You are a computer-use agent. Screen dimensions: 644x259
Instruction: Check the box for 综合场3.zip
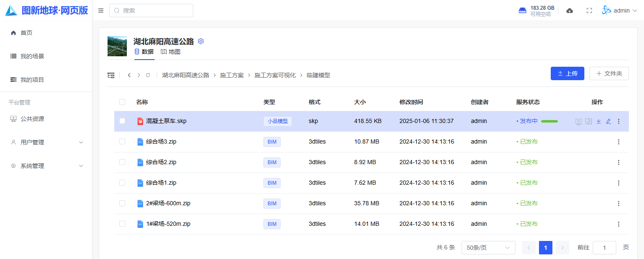122,141
